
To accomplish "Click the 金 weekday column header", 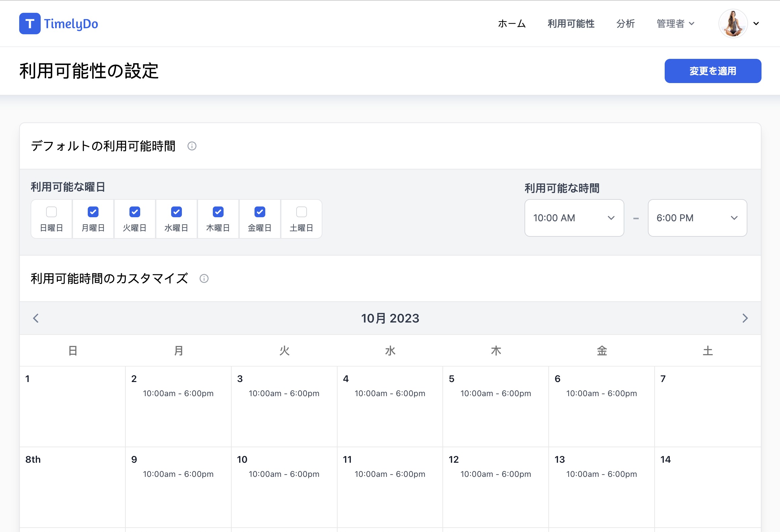I will [602, 351].
